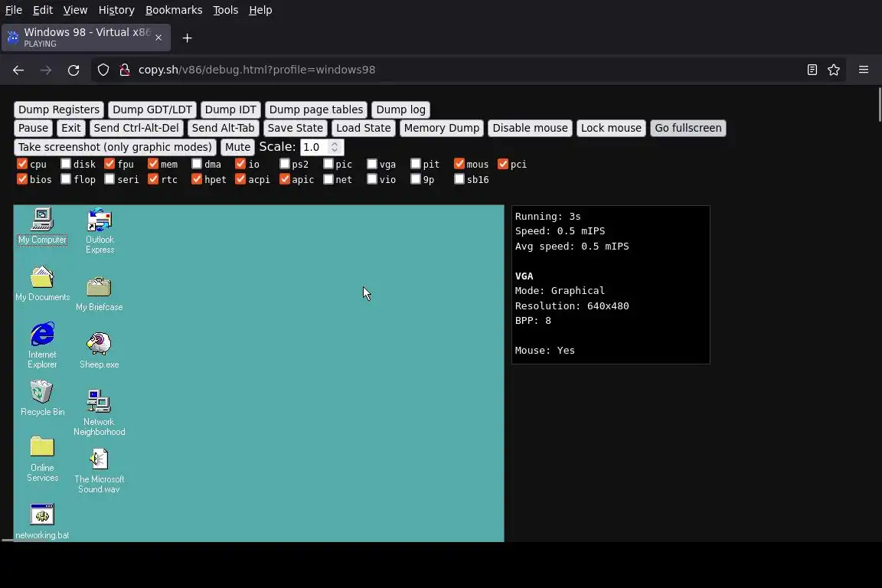Viewport: 882px width, 588px height.
Task: Click the Go fullscreen button
Action: click(688, 129)
